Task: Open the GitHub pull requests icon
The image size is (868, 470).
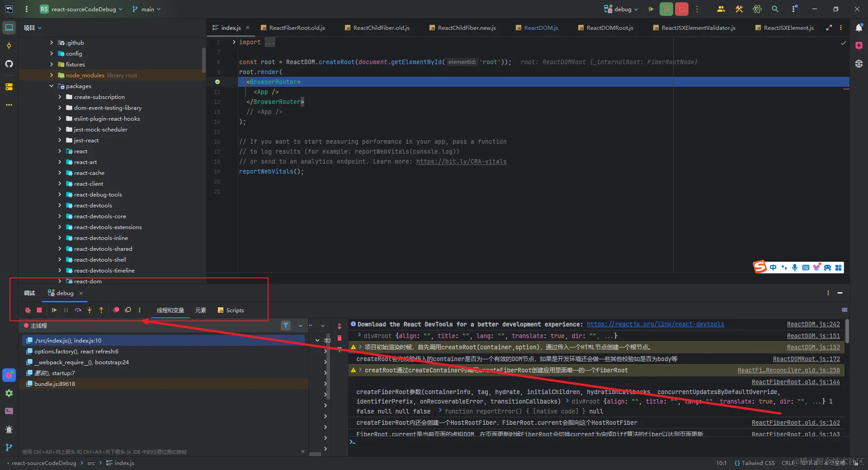Action: [9, 64]
